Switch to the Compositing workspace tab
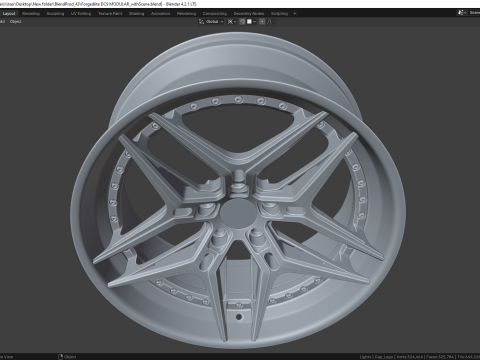Screen dimensions: 480x360 tap(215, 14)
